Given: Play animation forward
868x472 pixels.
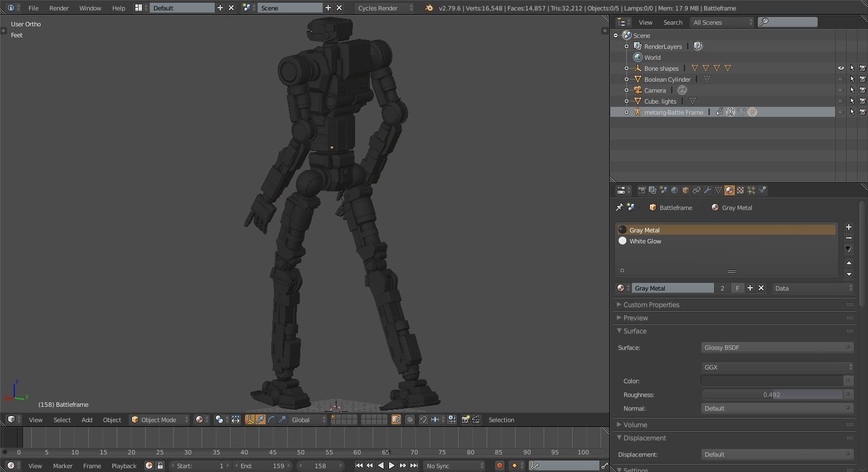Looking at the screenshot, I should (392, 465).
